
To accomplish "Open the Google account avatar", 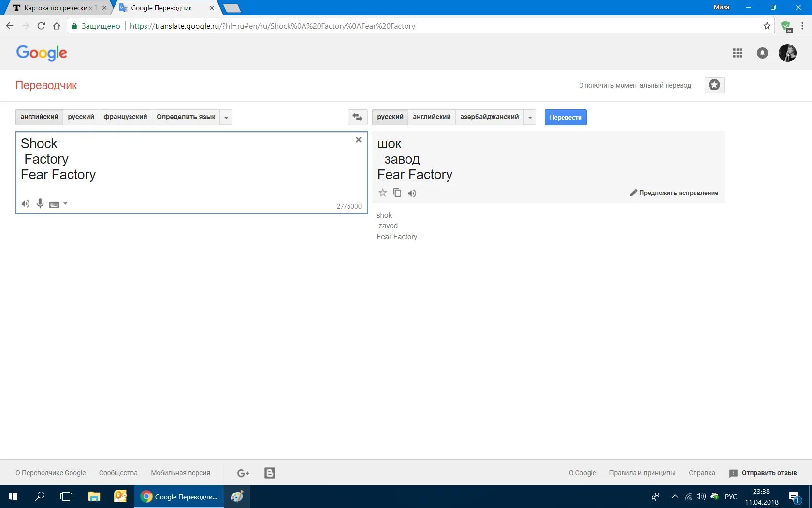I will (x=787, y=53).
